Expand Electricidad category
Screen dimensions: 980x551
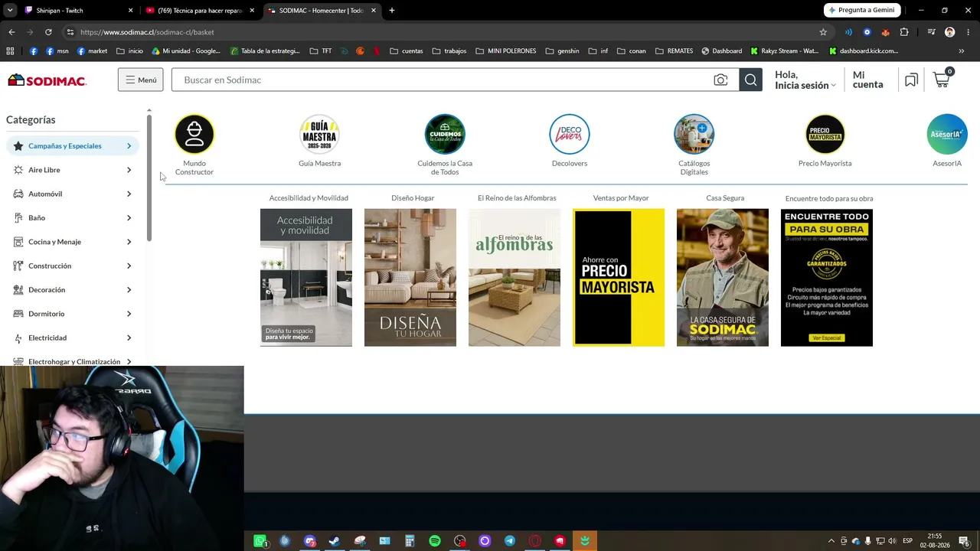(73, 337)
